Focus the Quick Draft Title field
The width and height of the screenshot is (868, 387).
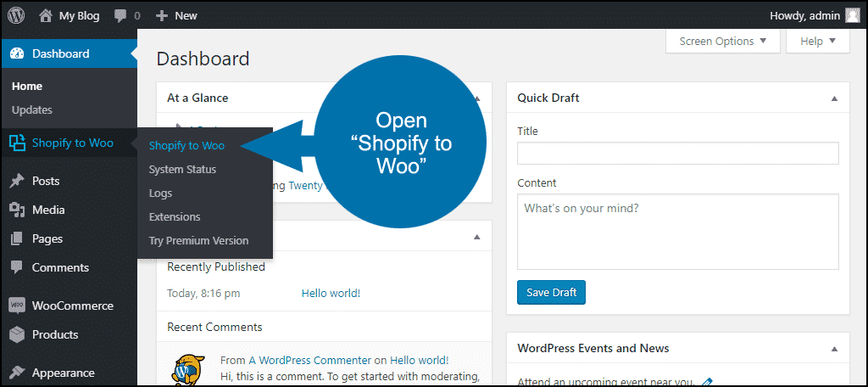[677, 153]
